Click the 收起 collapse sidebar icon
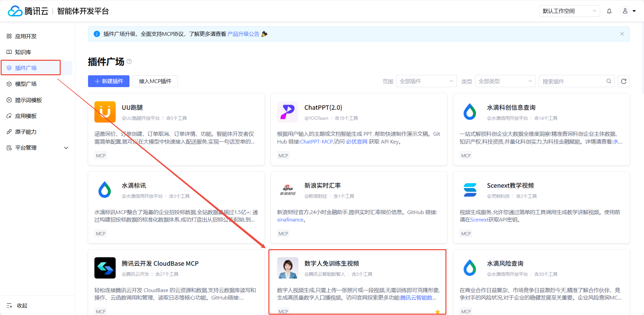Image resolution: width=644 pixels, height=315 pixels. tap(9, 306)
